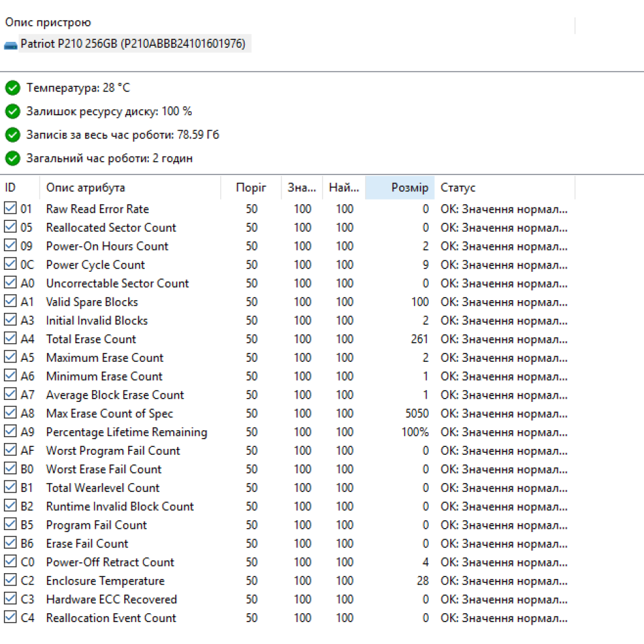Click green check beside Записів за весь час

pyautogui.click(x=13, y=135)
